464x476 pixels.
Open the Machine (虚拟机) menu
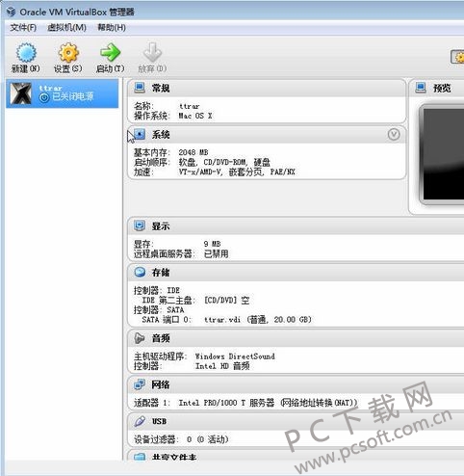(x=67, y=28)
